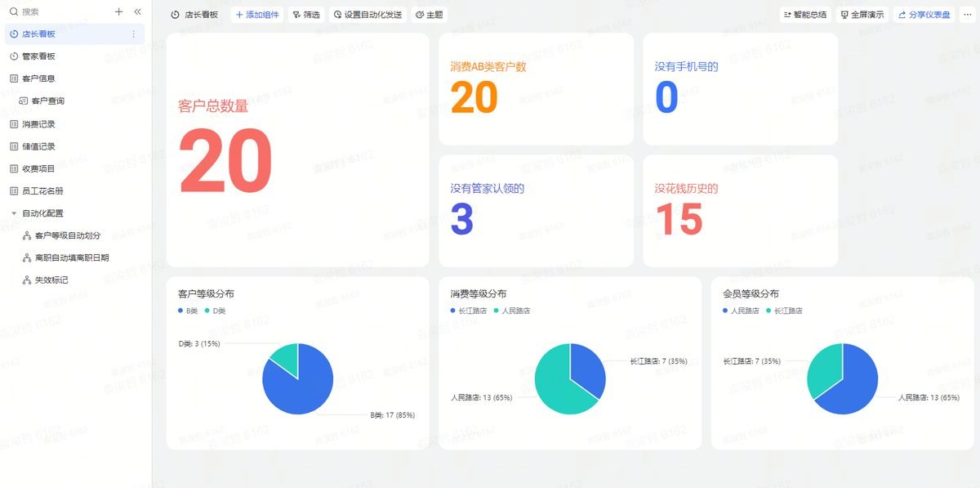Image resolution: width=980 pixels, height=488 pixels.
Task: Toggle 长江路店 legend in 会员等级分布 chart
Action: coord(784,311)
